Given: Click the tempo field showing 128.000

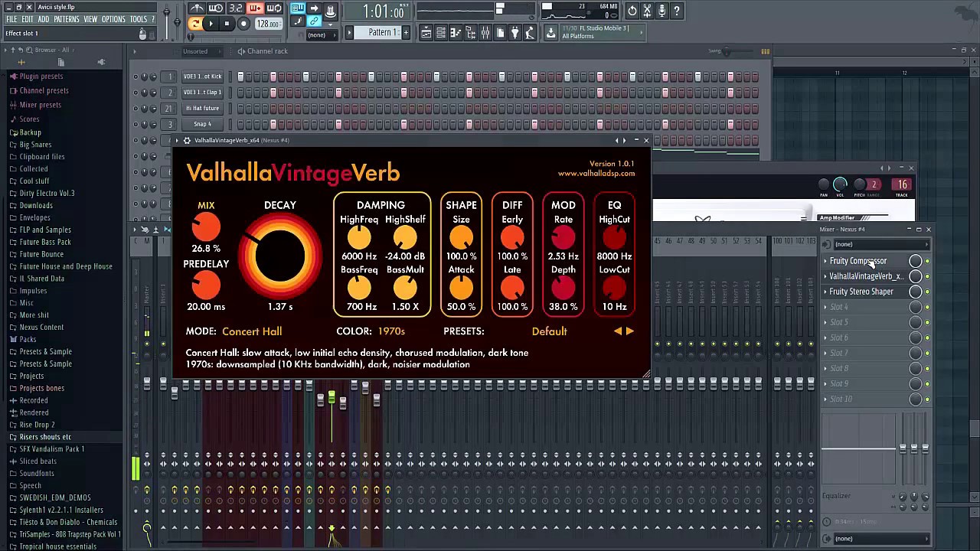Looking at the screenshot, I should pos(267,24).
